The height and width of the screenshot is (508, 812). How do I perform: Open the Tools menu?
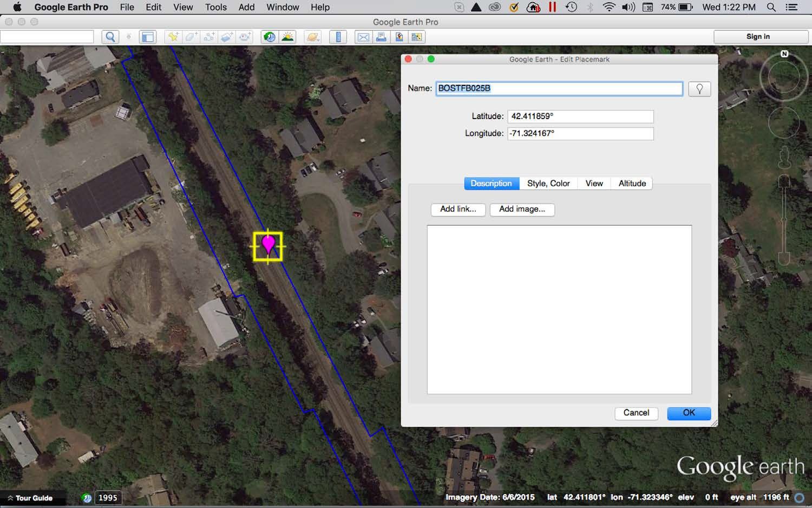[215, 7]
